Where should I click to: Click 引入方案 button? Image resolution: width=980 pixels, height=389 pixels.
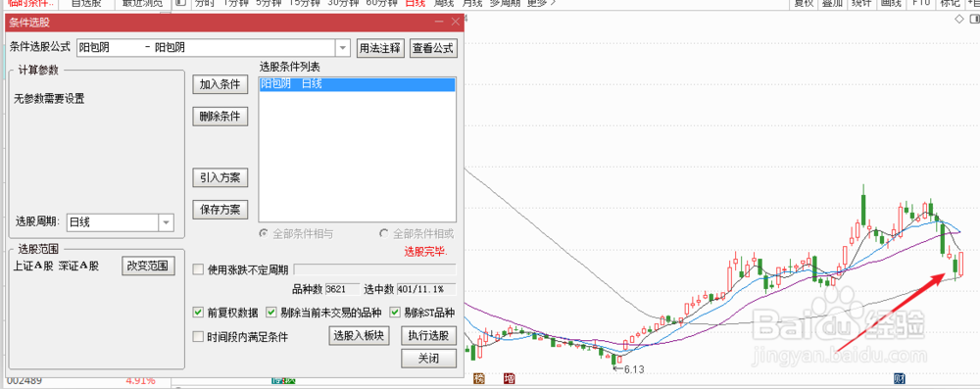pos(220,177)
